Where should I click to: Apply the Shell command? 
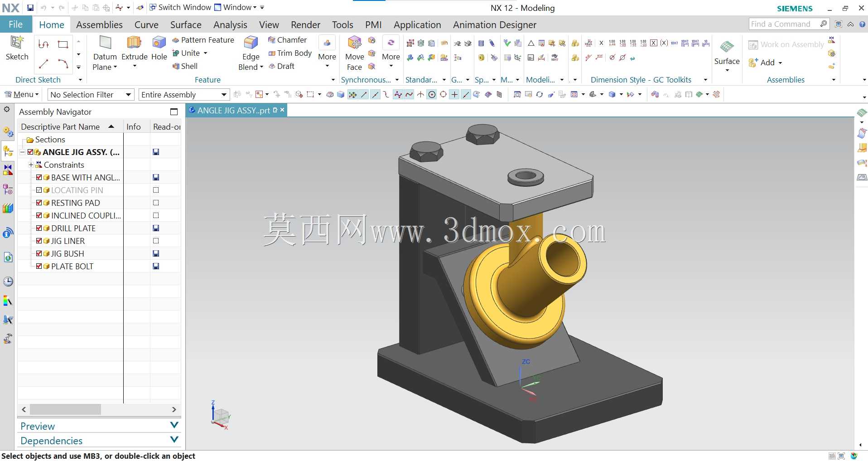pyautogui.click(x=185, y=66)
